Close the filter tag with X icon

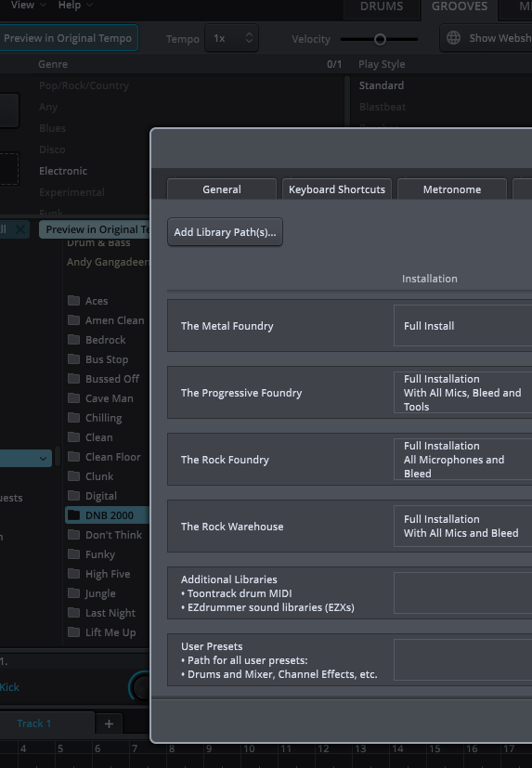[20, 229]
